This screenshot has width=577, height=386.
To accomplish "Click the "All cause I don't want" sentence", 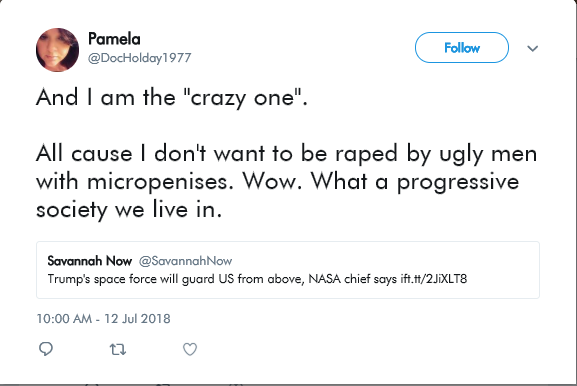I will (150, 153).
